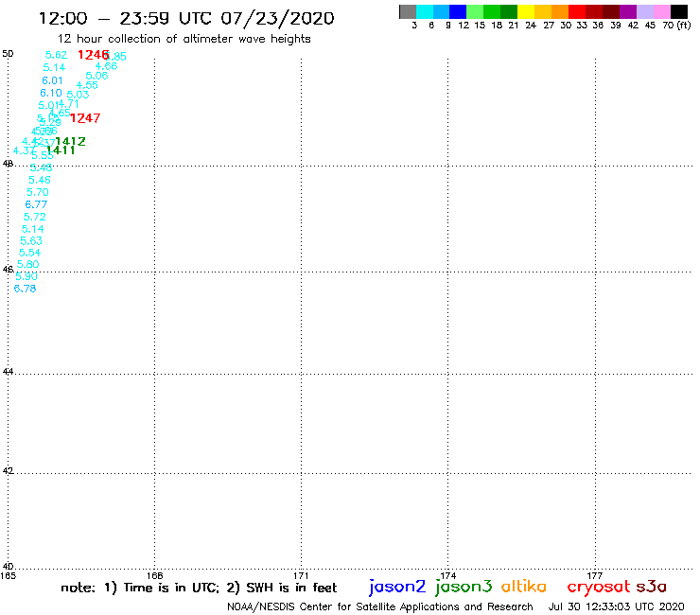Click the 'Jul 30 12:33:03 UTC 2020' timestamp
Image resolution: width=700 pixels, height=615 pixels.
[x=616, y=607]
